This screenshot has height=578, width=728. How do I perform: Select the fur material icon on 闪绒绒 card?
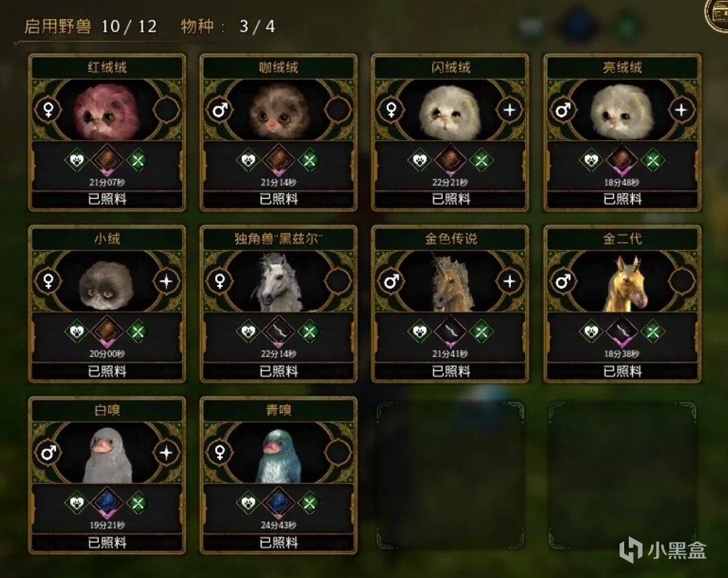[450, 160]
